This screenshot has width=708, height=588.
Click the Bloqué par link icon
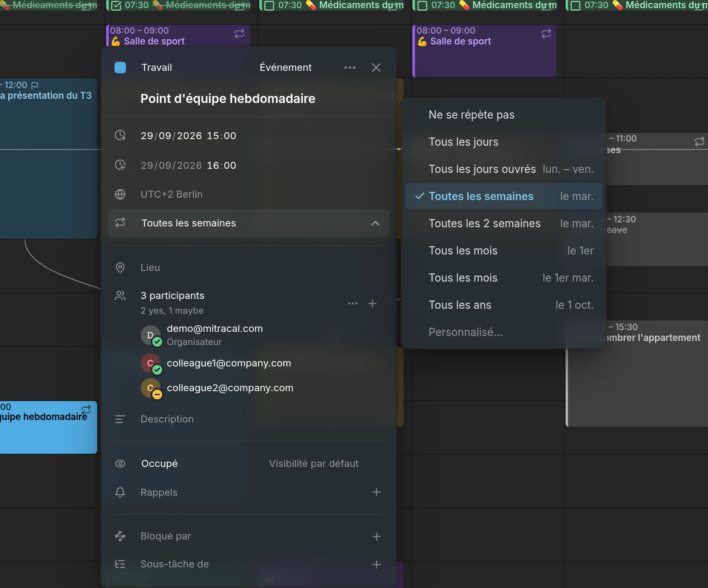[x=120, y=536]
